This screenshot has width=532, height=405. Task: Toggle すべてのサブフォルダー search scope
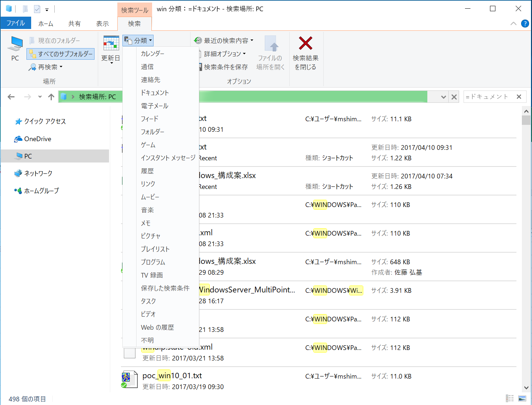[x=60, y=54]
